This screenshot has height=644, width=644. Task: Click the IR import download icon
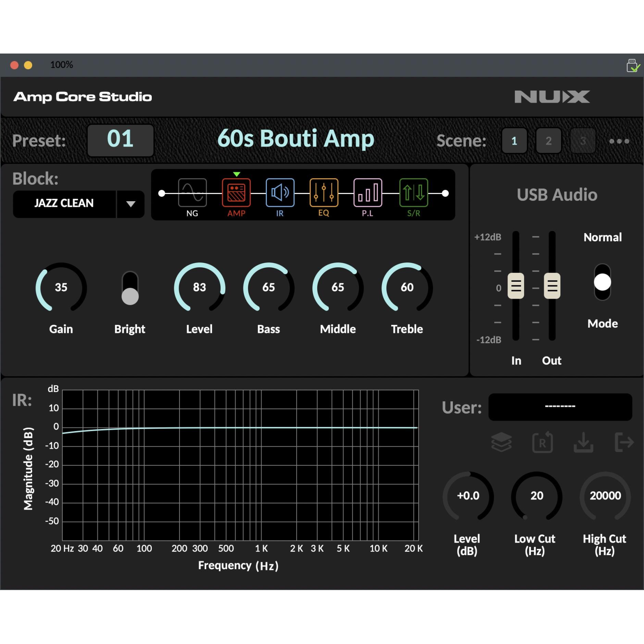(x=583, y=443)
